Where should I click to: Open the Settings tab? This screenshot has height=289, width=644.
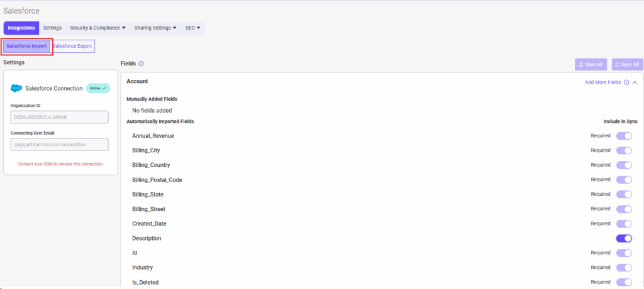[53, 28]
